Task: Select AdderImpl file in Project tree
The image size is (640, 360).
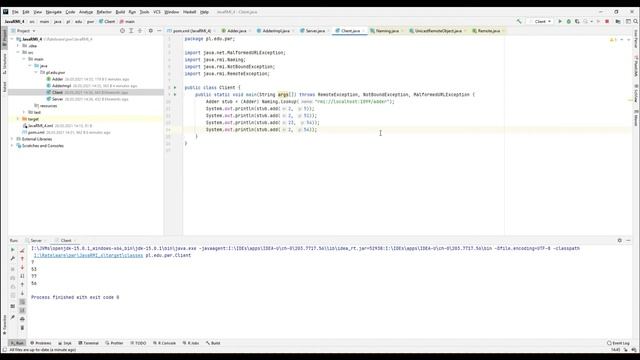Action: click(x=61, y=86)
